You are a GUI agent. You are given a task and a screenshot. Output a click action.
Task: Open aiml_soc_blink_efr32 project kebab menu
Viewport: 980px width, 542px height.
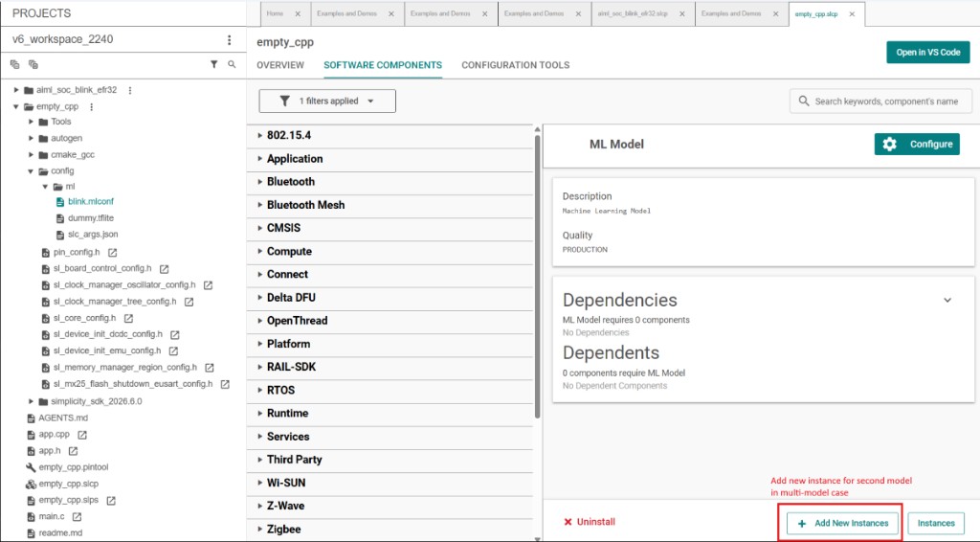[x=130, y=90]
